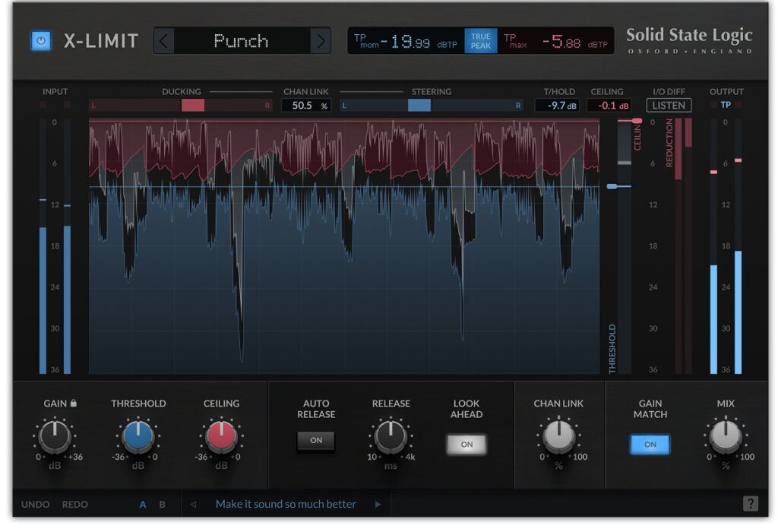Screen dimensions: 778x532
Task: Toggle the LOOK AHEAD ON button
Action: [x=466, y=444]
